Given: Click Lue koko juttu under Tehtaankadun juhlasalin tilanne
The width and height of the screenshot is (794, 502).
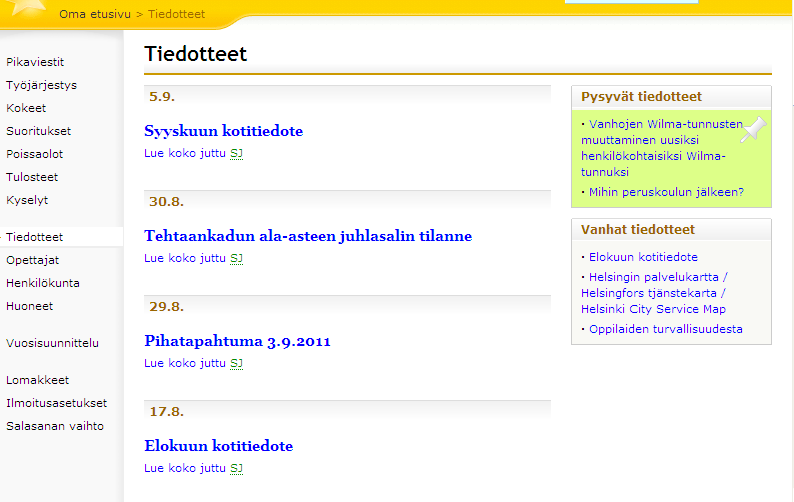Looking at the screenshot, I should coord(185,258).
